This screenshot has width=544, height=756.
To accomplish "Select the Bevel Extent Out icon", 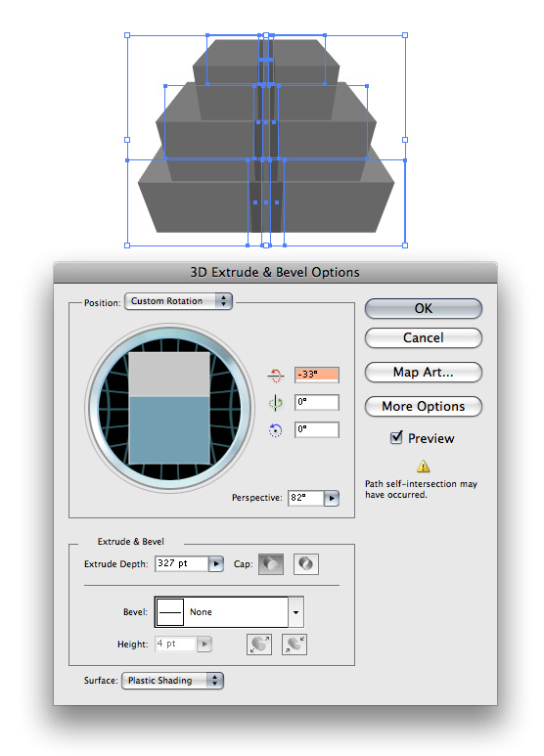I will [x=259, y=644].
